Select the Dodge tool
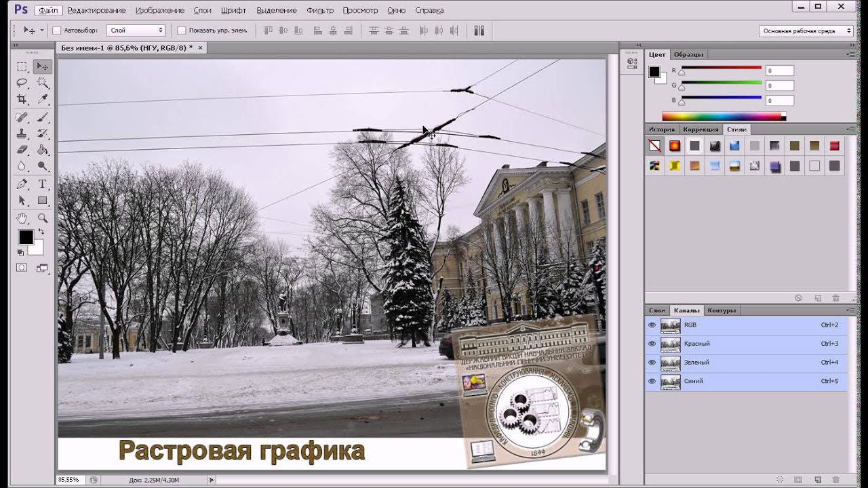The image size is (868, 488). [x=42, y=166]
